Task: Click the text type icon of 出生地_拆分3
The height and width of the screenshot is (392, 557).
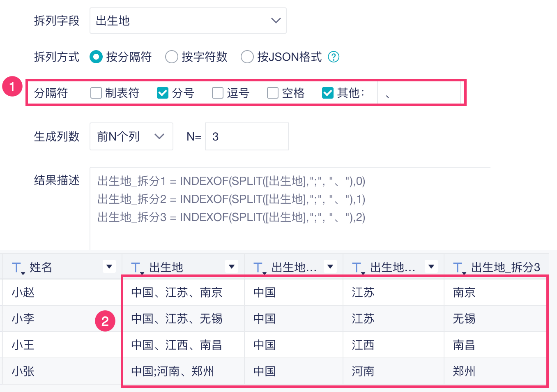Action: [x=458, y=268]
